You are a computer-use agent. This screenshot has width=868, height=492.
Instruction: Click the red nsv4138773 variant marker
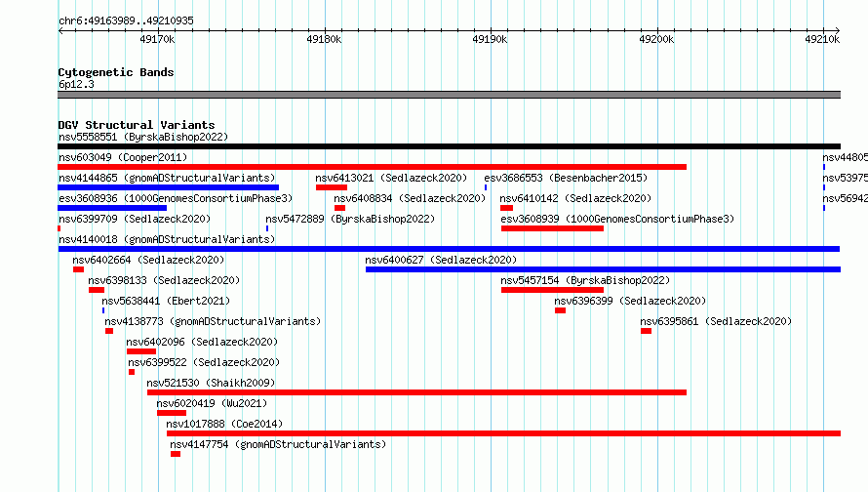click(x=109, y=331)
